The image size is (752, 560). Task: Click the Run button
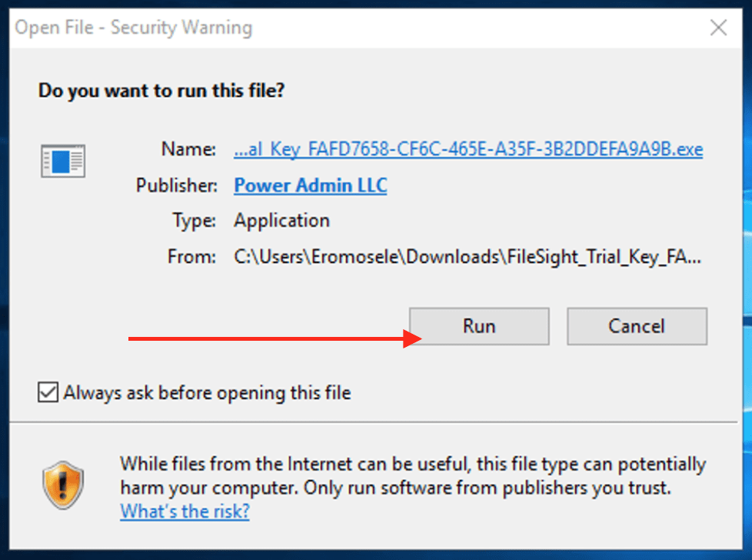478,326
